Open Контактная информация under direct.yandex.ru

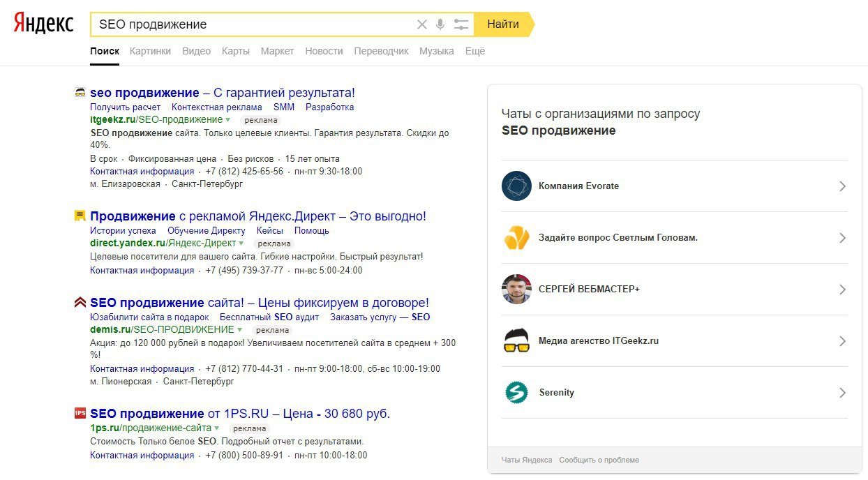pos(142,271)
